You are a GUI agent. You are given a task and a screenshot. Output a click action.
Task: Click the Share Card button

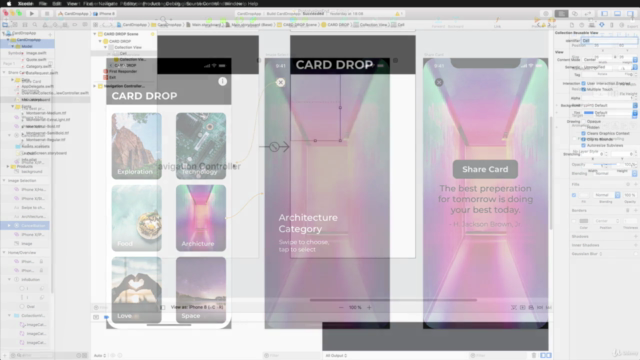tap(485, 169)
